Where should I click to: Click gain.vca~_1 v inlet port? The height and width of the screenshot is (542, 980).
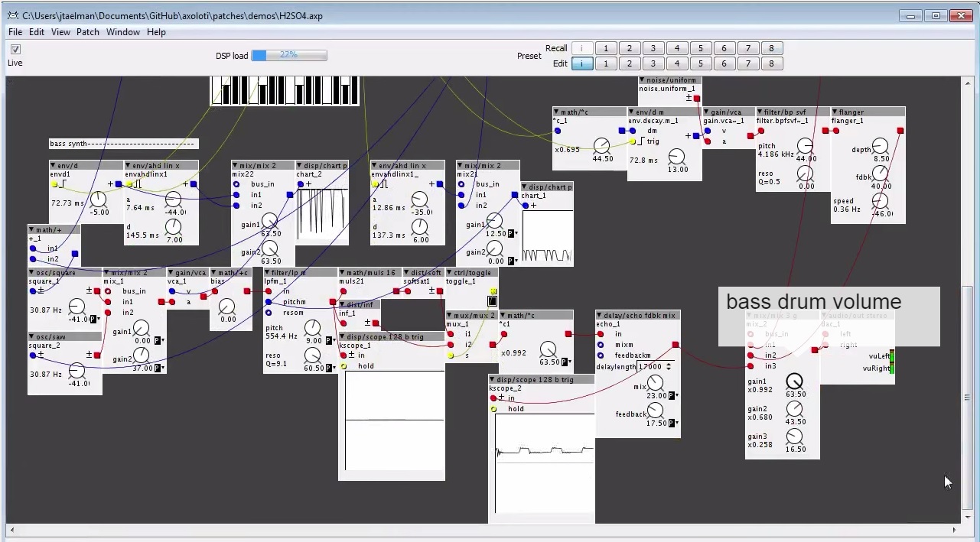tap(708, 131)
